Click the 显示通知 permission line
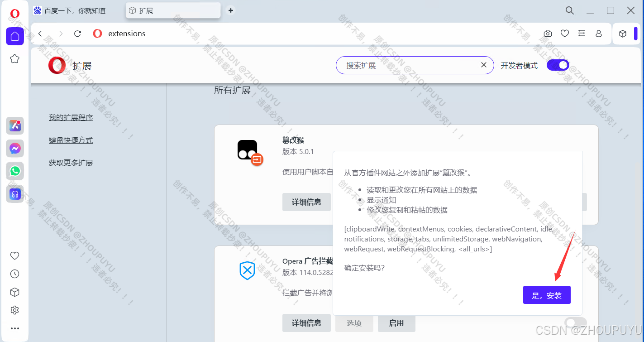Screen dimensions: 644x342 tap(382, 200)
